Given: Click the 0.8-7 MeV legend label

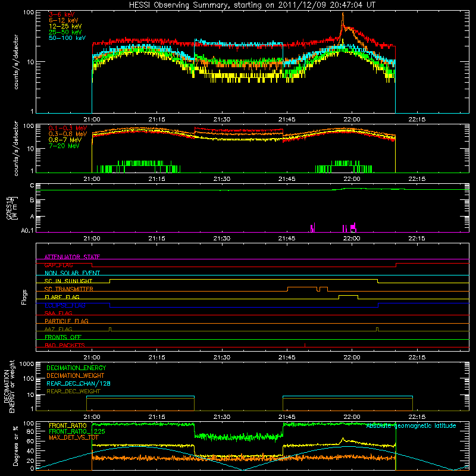Looking at the screenshot, I should (65, 140).
